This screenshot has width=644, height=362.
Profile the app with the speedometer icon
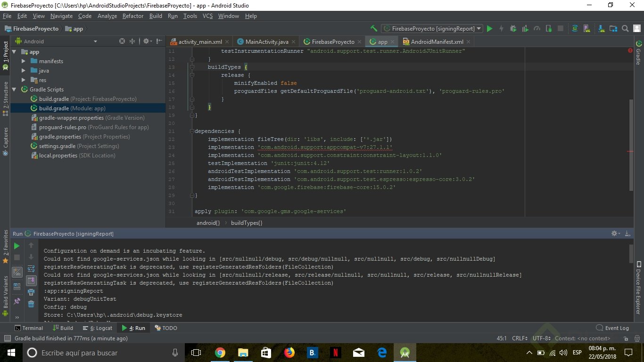coord(537,28)
